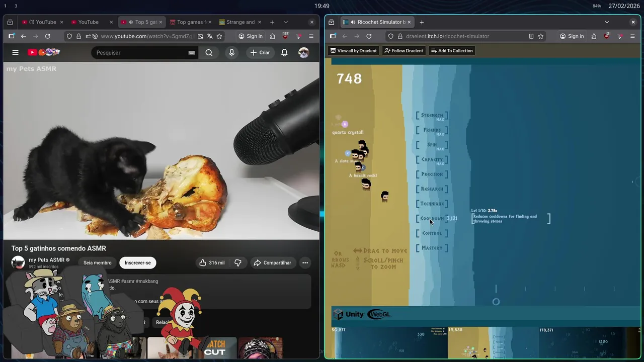Open more actions three-dot menu under video
644x362 pixels.
pyautogui.click(x=305, y=262)
